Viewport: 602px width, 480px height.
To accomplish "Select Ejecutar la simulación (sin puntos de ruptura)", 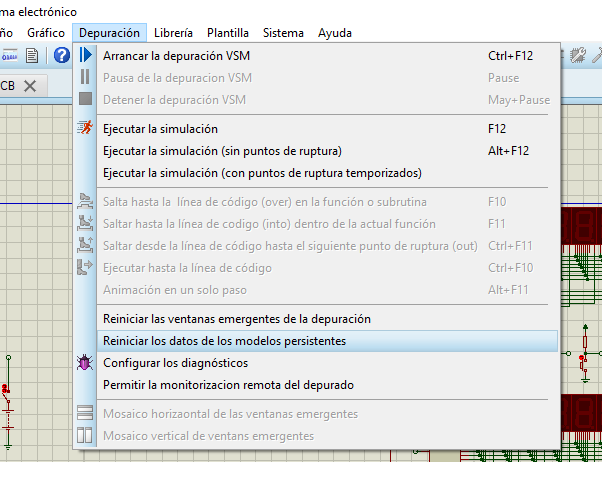I will 327,151.
